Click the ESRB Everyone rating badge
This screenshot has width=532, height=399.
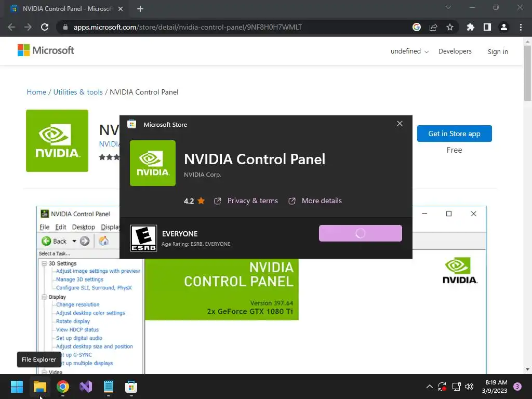pos(143,238)
